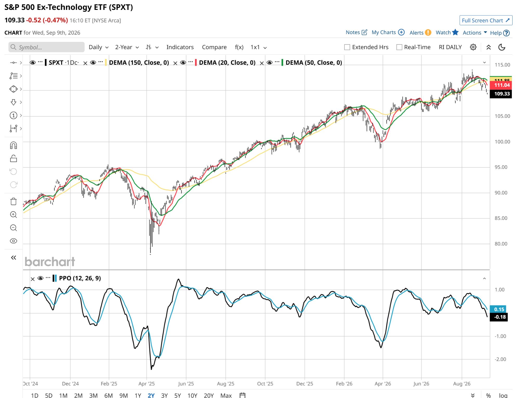Select the magnet snap tool

pyautogui.click(x=14, y=145)
